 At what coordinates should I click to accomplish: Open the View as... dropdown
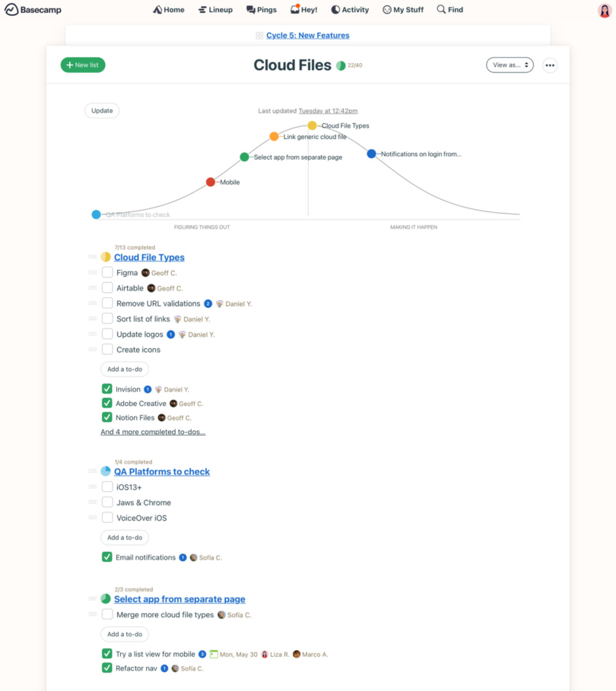[x=510, y=65]
